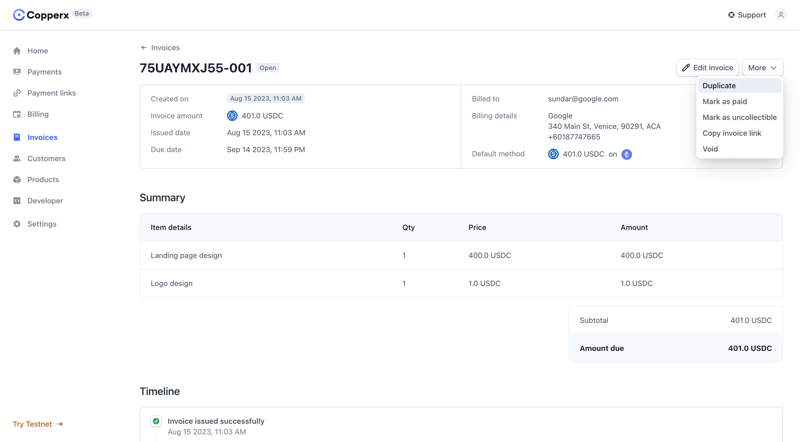Image resolution: width=800 pixels, height=442 pixels.
Task: Open Billing in the sidebar
Action: [38, 114]
